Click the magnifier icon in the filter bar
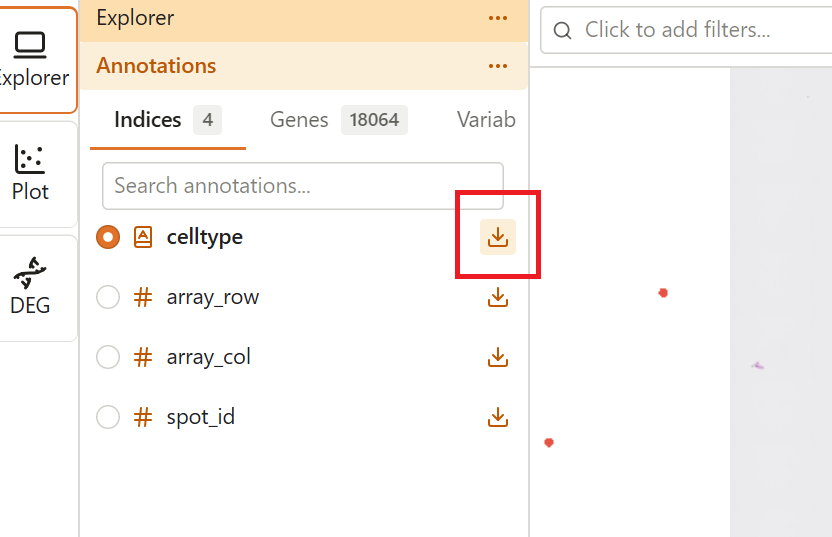 pyautogui.click(x=562, y=31)
